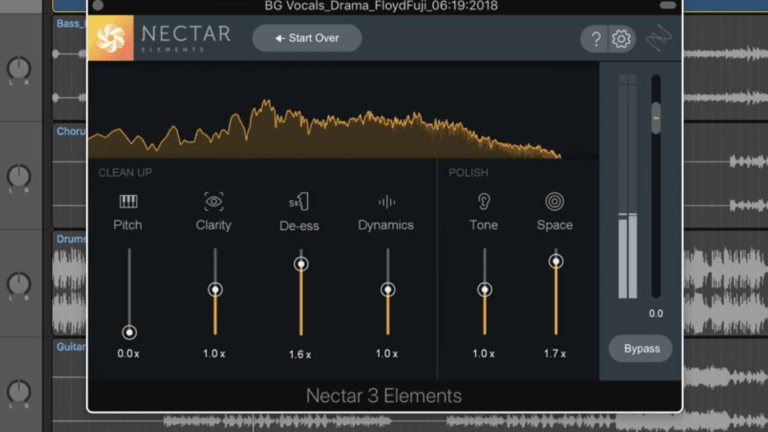This screenshot has width=768, height=432.
Task: Click the output level meter
Action: tap(628, 186)
